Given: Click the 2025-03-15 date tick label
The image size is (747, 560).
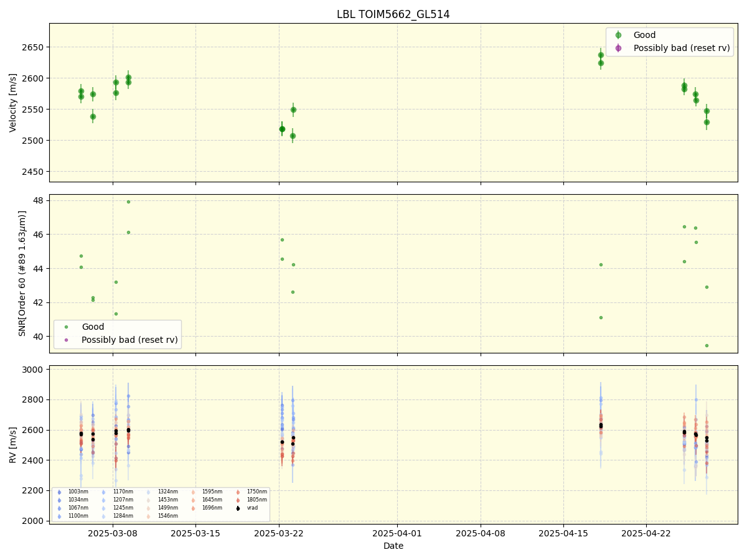Looking at the screenshot, I should pos(195,533).
